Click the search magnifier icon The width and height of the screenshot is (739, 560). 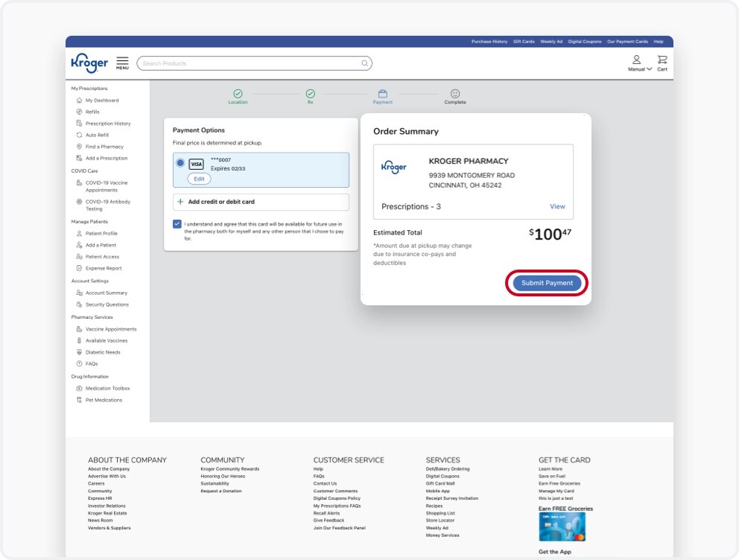(365, 63)
